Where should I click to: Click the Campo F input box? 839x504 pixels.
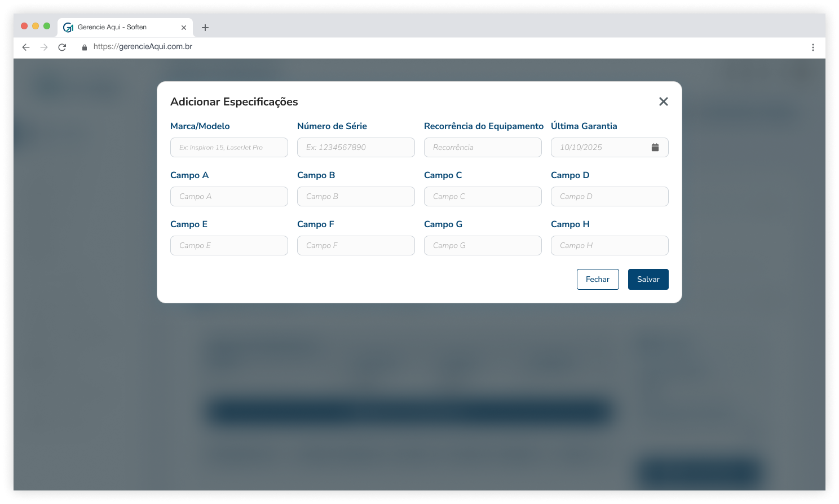click(356, 246)
